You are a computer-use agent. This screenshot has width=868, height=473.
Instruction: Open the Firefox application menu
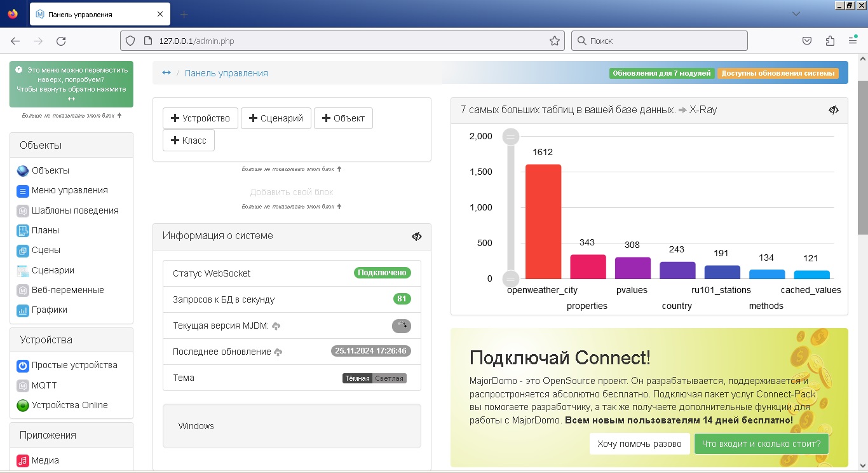(853, 41)
